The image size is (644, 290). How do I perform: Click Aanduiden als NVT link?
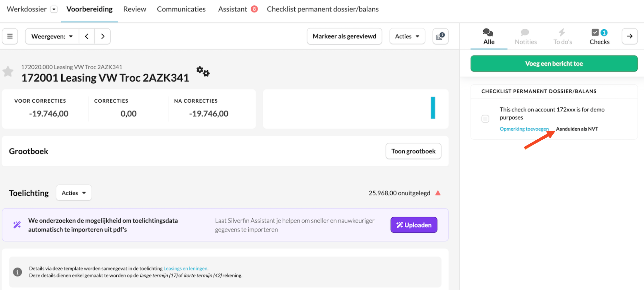[577, 129]
